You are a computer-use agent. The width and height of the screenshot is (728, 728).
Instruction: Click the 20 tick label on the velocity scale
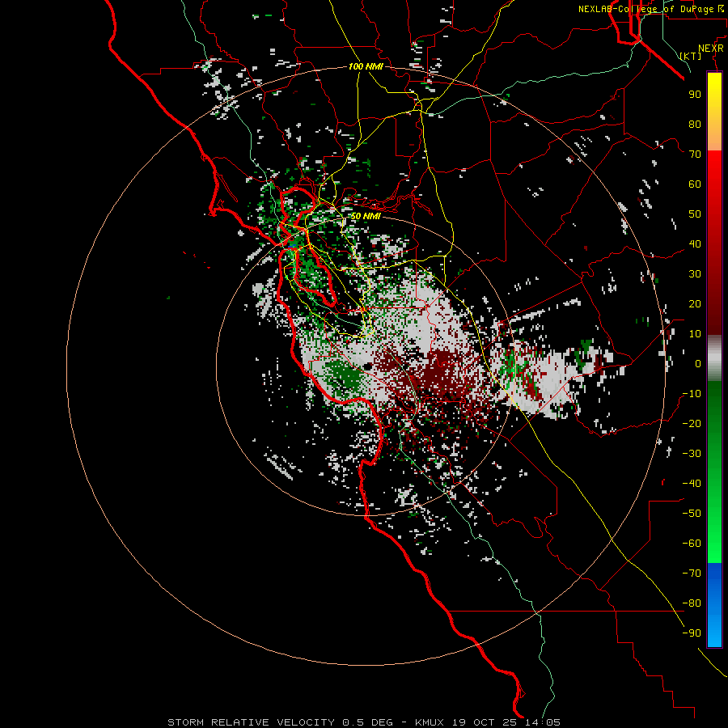tap(695, 303)
